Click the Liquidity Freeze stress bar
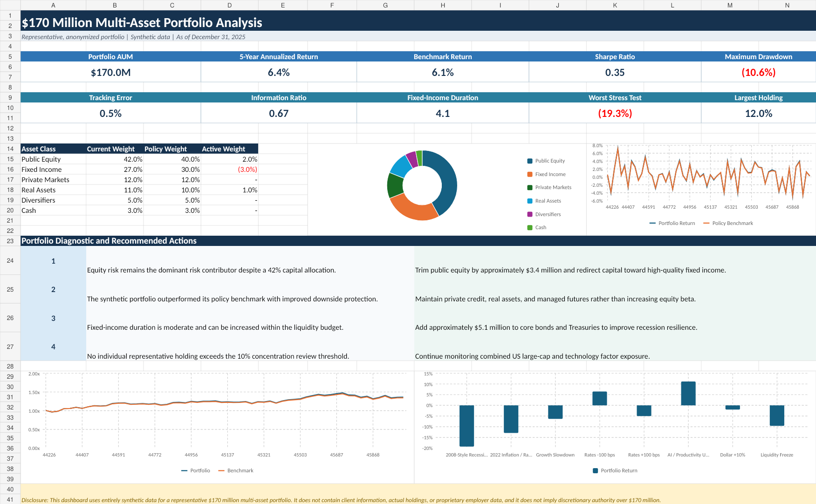816x504 pixels. (x=777, y=415)
